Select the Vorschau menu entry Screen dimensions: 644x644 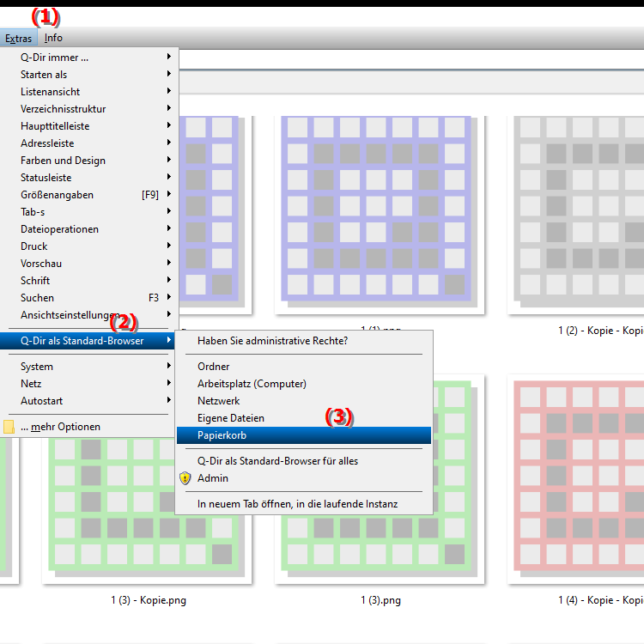tap(89, 264)
